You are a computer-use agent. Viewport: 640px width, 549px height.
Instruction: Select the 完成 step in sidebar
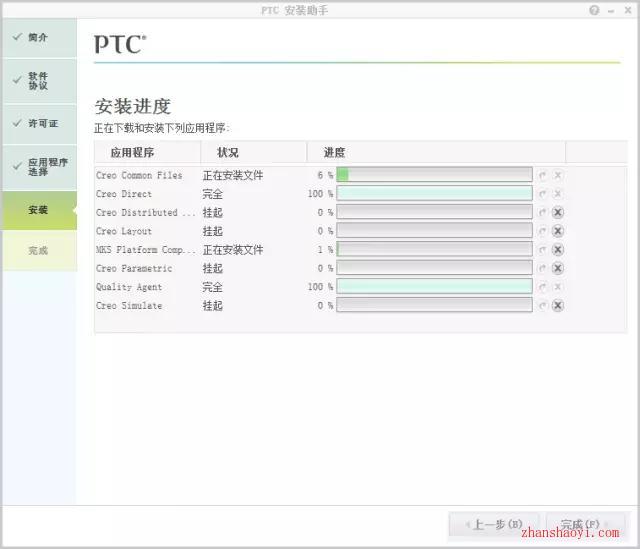(40, 250)
